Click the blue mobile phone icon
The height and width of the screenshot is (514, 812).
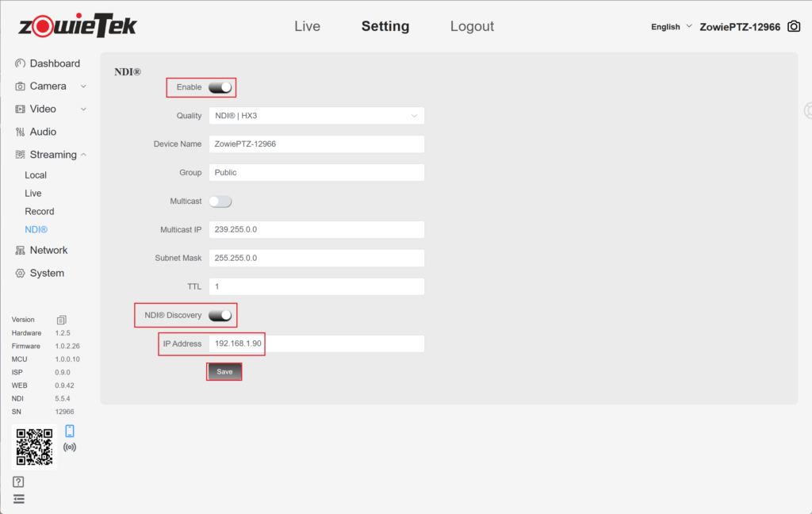pyautogui.click(x=70, y=431)
